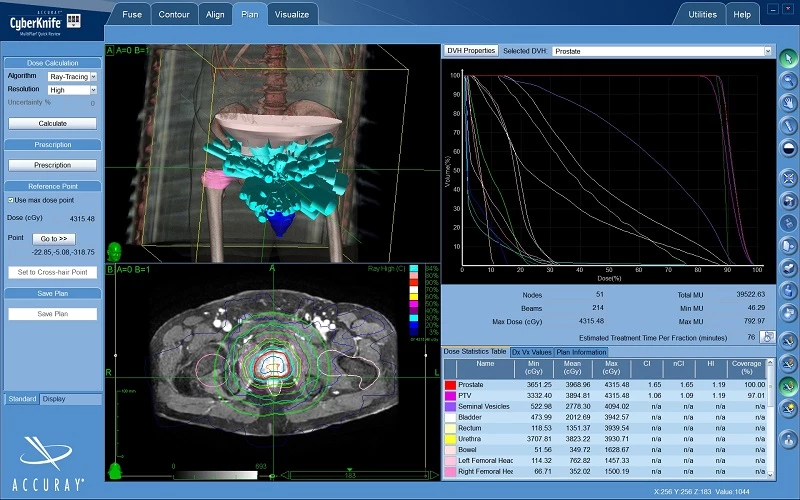800x500 pixels.
Task: Select the Plan tab
Action: coord(249,14)
